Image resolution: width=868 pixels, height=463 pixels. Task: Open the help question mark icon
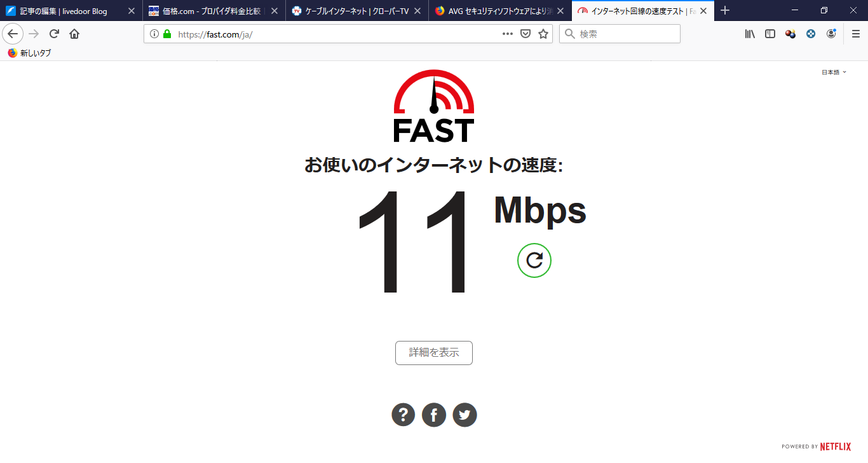pyautogui.click(x=403, y=415)
